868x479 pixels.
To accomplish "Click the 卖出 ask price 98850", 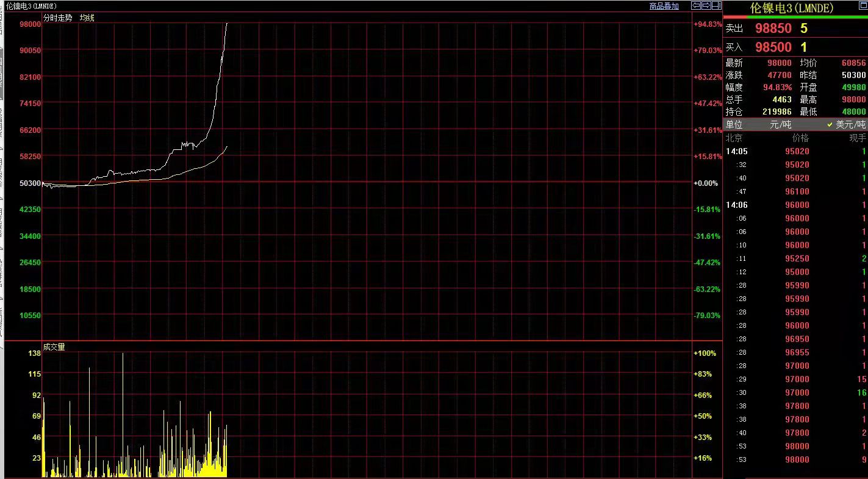I will 773,29.
